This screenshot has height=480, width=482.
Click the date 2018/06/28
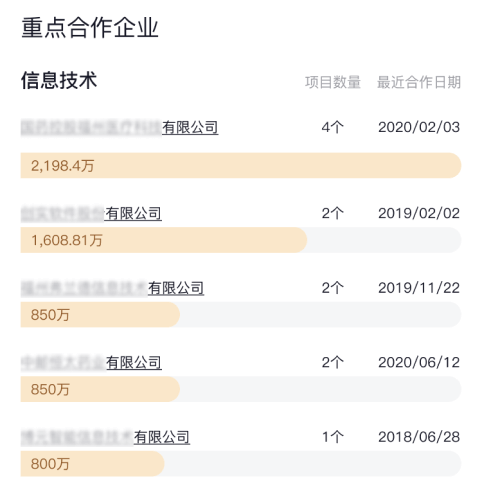point(419,437)
